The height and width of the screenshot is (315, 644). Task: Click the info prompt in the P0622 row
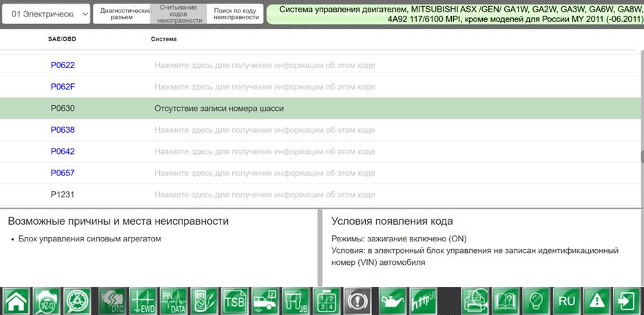pyautogui.click(x=264, y=65)
